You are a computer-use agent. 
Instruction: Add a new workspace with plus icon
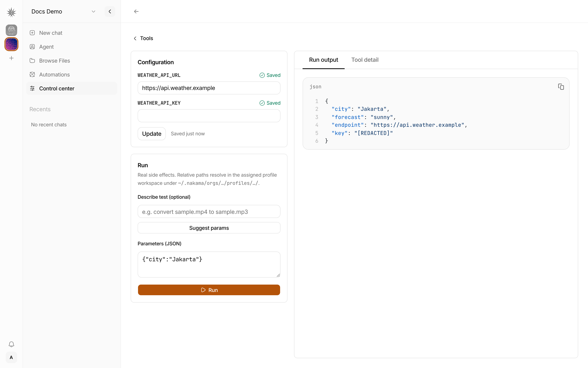(x=11, y=58)
